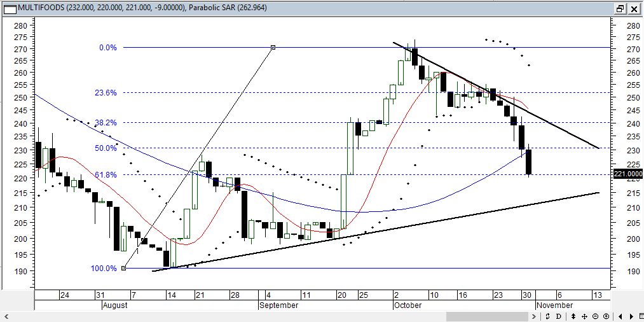
Task: Click the '50.0%' Fibonacci label
Action: [106, 148]
